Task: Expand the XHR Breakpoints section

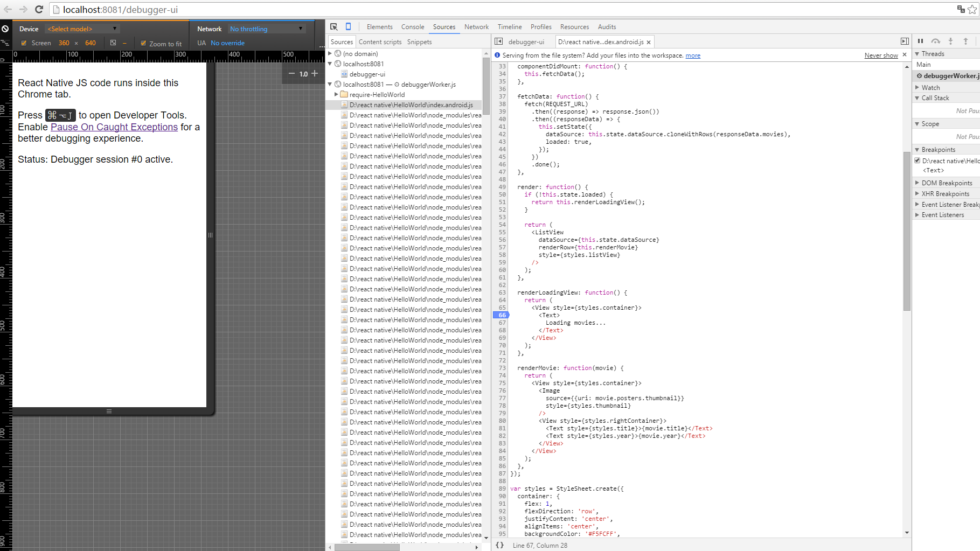Action: click(x=917, y=194)
